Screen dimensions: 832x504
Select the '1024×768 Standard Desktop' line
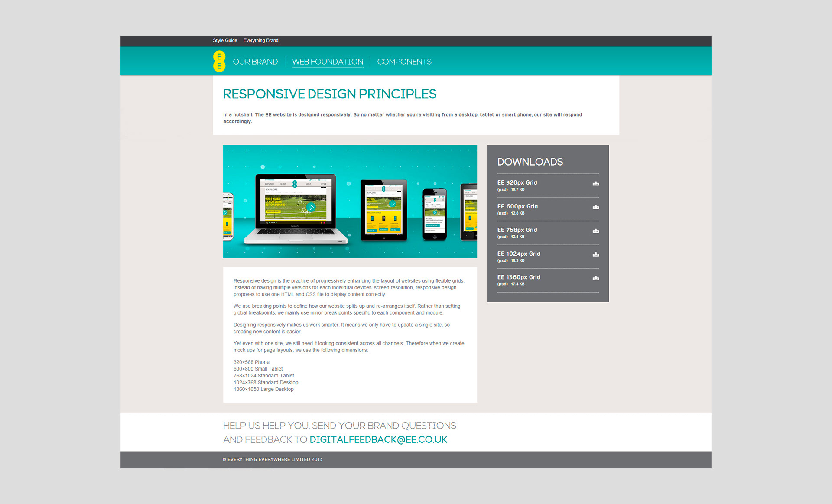pos(266,383)
